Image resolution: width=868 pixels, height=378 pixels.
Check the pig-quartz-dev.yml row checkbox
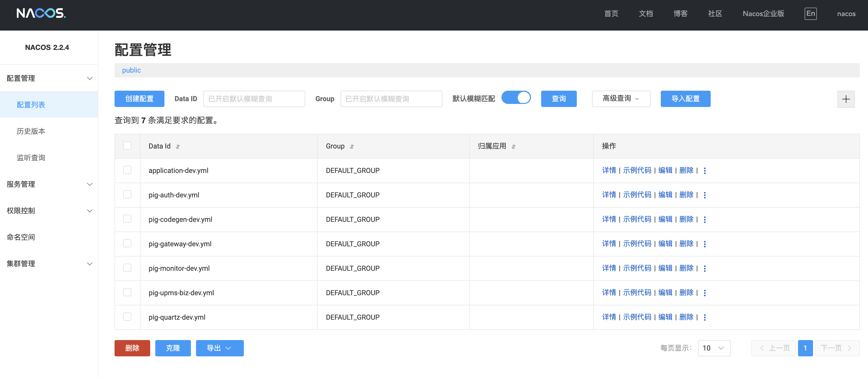(127, 317)
